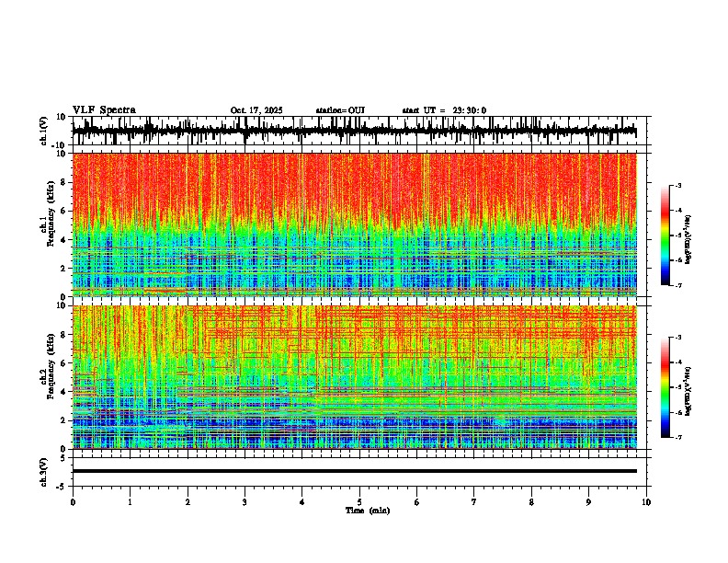Click the ch.2 spectrogram panel
Image resolution: width=728 pixels, height=563 pixels.
354,377
